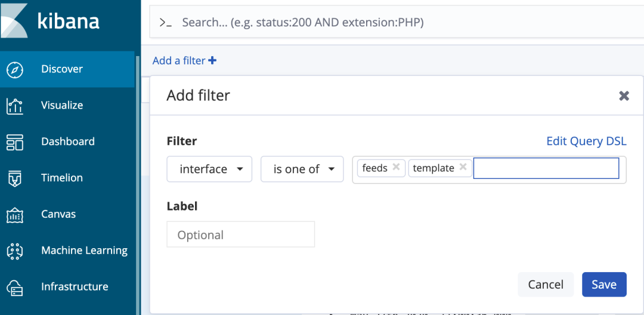This screenshot has height=315, width=644.
Task: Close the Add filter dialog
Action: click(624, 96)
